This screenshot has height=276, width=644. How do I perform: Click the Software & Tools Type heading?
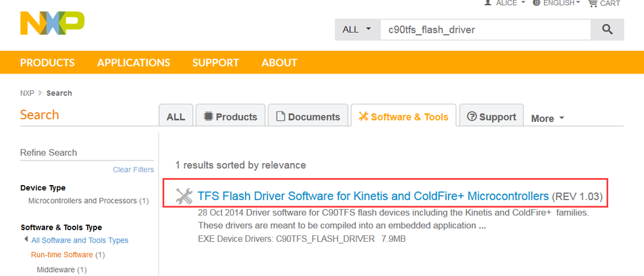pyautogui.click(x=61, y=228)
